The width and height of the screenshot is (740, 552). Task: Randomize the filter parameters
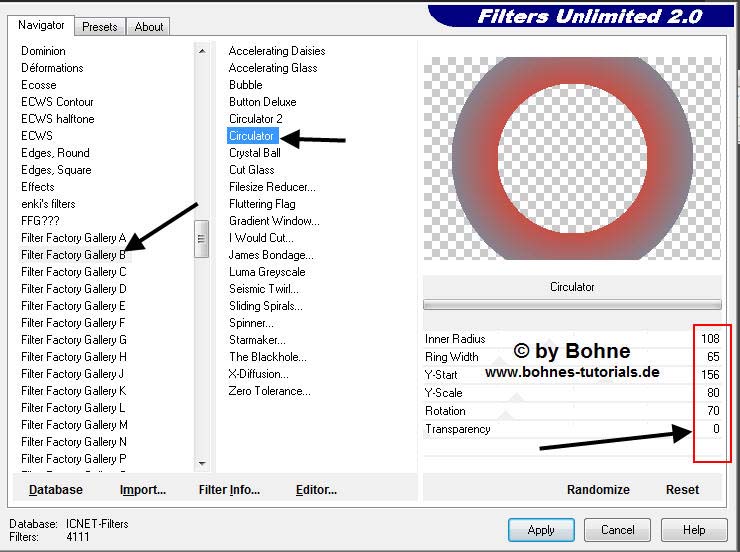click(598, 490)
